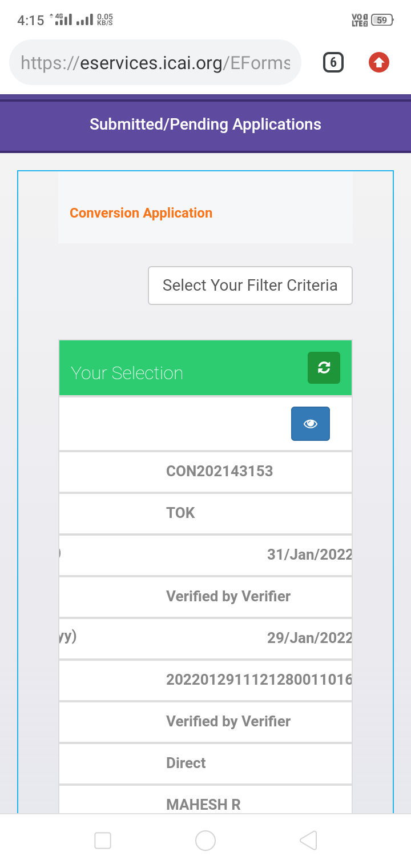
Task: Tap the Android recent apps square
Action: pyautogui.click(x=103, y=840)
